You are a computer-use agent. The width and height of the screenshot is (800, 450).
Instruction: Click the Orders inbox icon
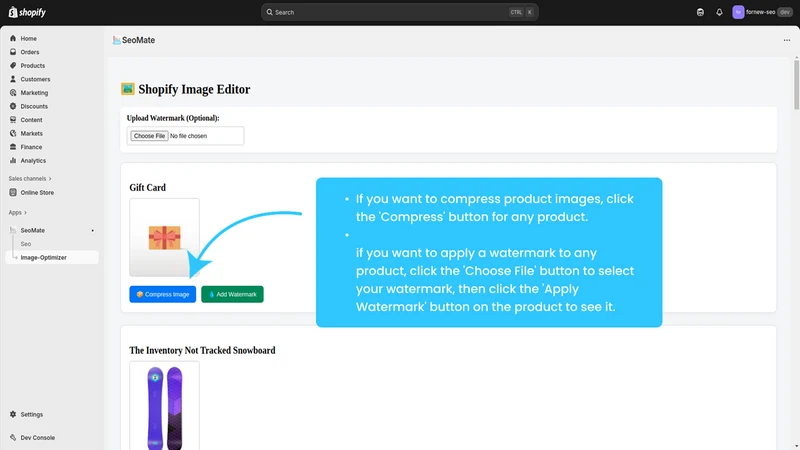point(13,52)
